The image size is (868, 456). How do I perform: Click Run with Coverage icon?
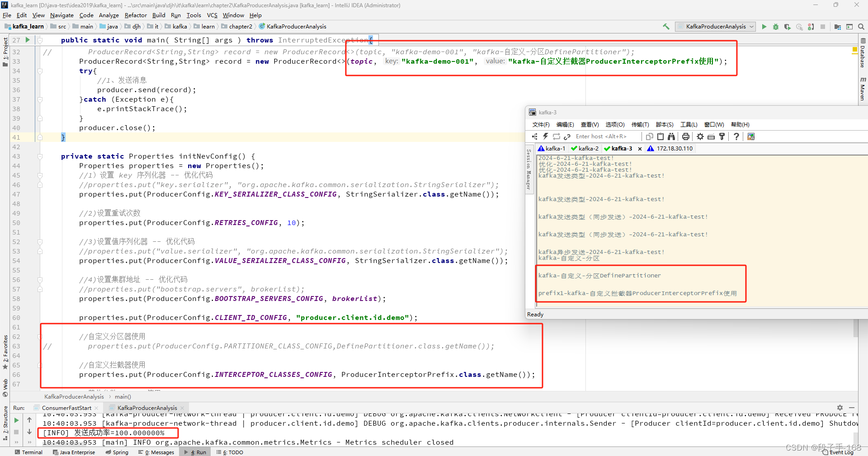(x=788, y=27)
